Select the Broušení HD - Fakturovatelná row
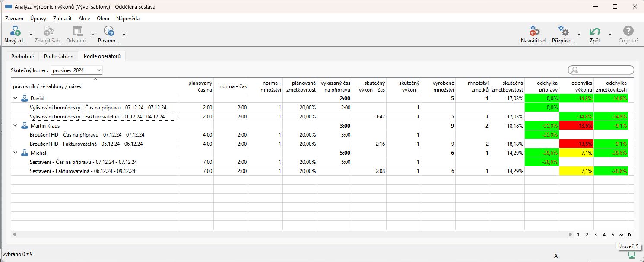The width and height of the screenshot is (644, 262). 86,144
